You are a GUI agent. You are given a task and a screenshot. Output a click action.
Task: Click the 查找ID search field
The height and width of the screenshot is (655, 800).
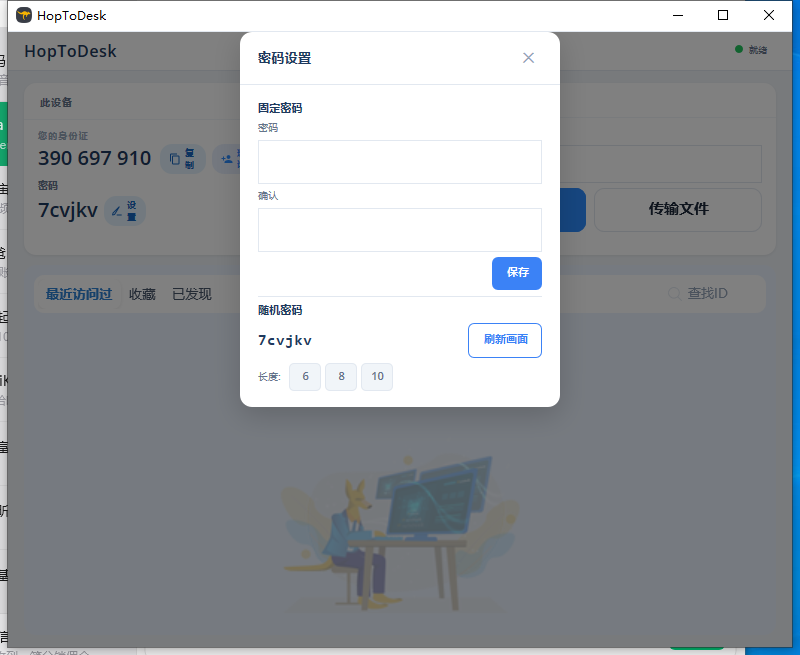(x=707, y=293)
